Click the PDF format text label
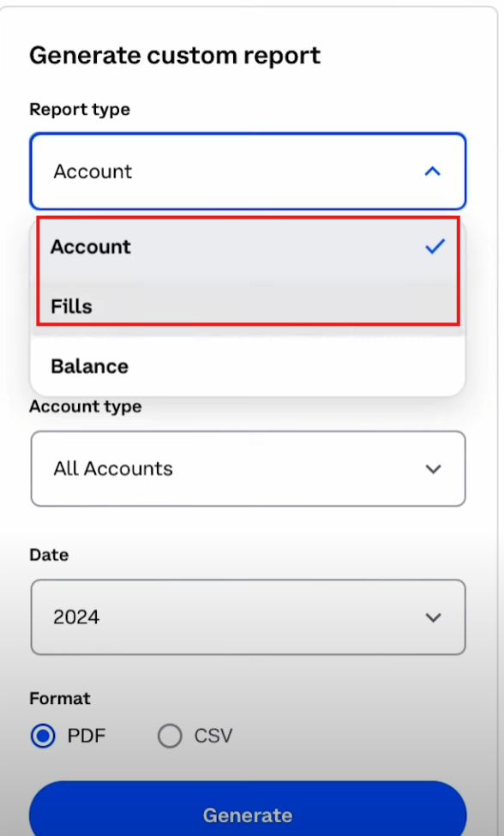The width and height of the screenshot is (504, 836). [87, 737]
